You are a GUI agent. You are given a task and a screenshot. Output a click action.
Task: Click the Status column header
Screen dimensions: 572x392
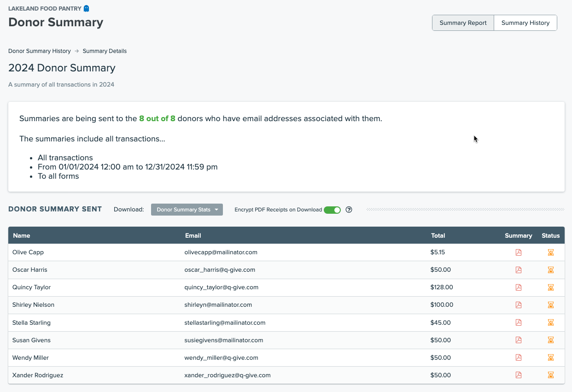pos(551,235)
